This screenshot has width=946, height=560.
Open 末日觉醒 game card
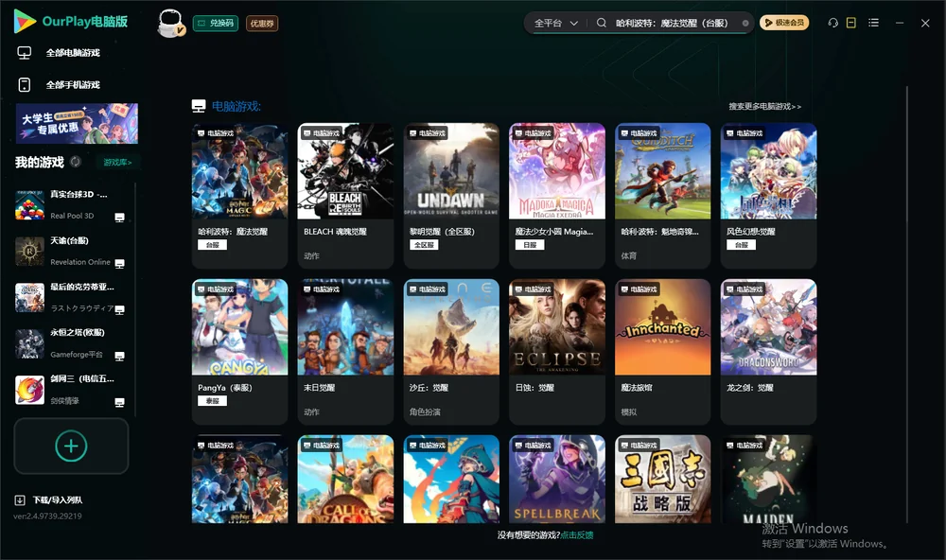tap(345, 352)
